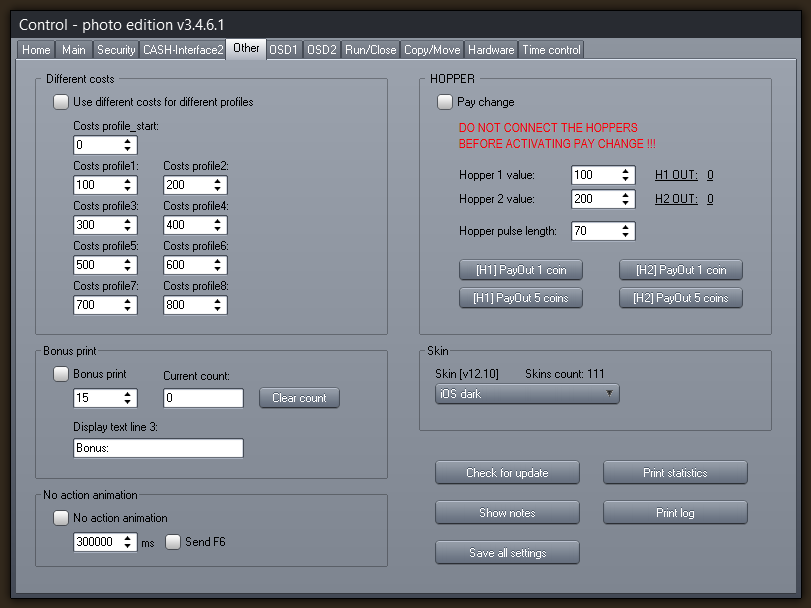Viewport: 811px width, 608px height.
Task: Click the [H1] PayOut 1 coin button
Action: pos(520,269)
